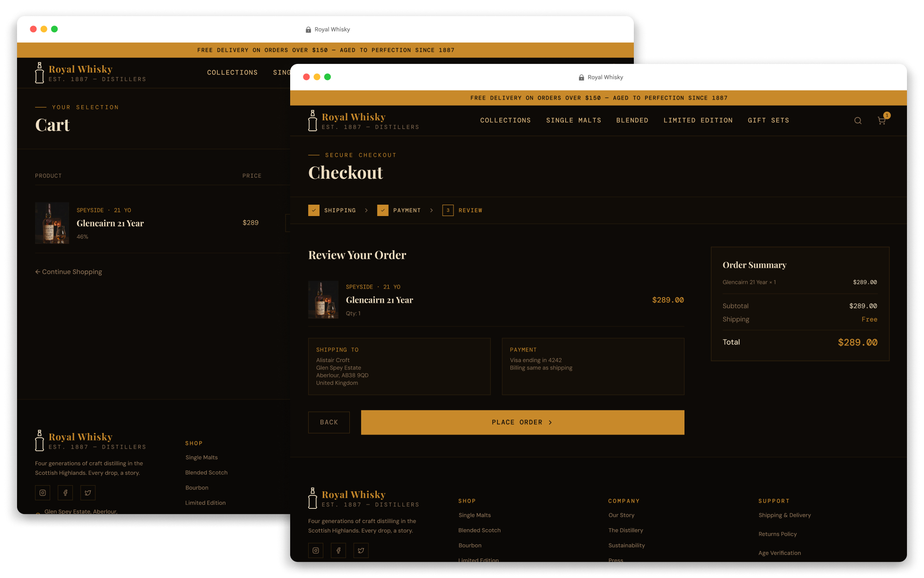Screen dimensions: 924x578
Task: Open the Gift Sets nav menu
Action: click(x=769, y=120)
